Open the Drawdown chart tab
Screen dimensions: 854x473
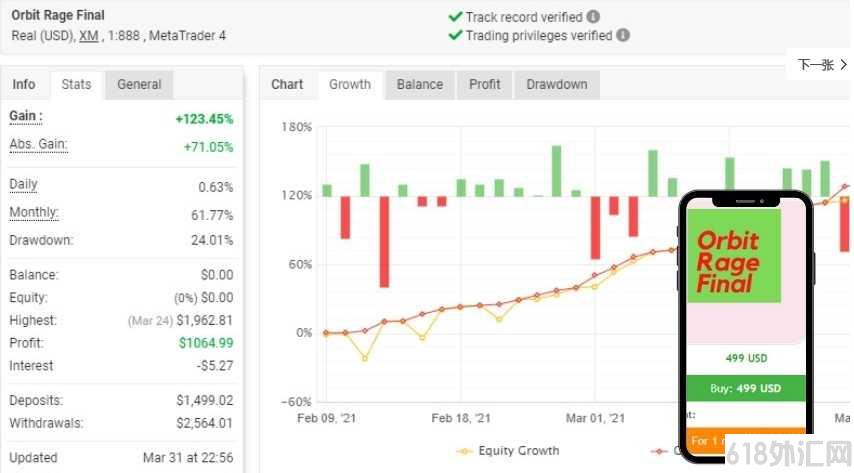coord(556,84)
